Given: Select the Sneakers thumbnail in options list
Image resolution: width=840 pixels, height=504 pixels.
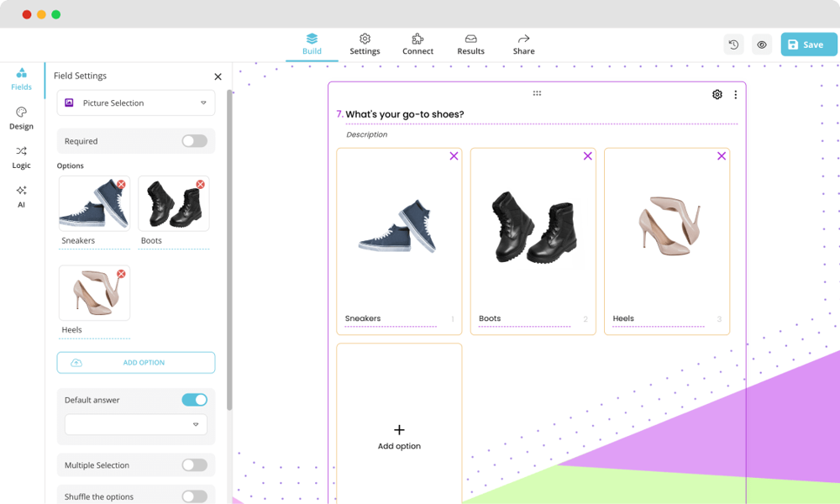Looking at the screenshot, I should 92,204.
